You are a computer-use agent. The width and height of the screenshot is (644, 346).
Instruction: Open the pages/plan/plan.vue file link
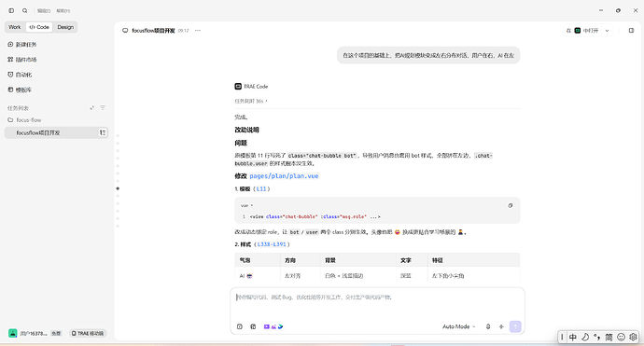[x=284, y=176]
